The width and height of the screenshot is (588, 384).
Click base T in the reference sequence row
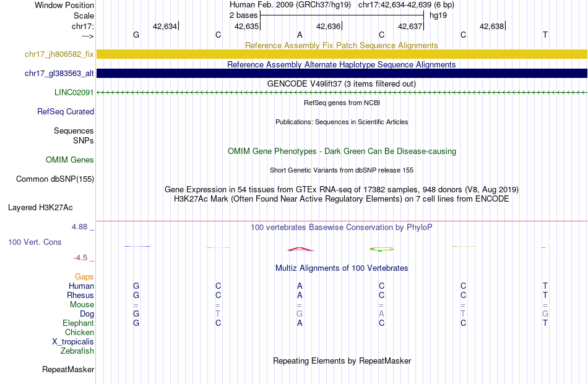point(545,35)
